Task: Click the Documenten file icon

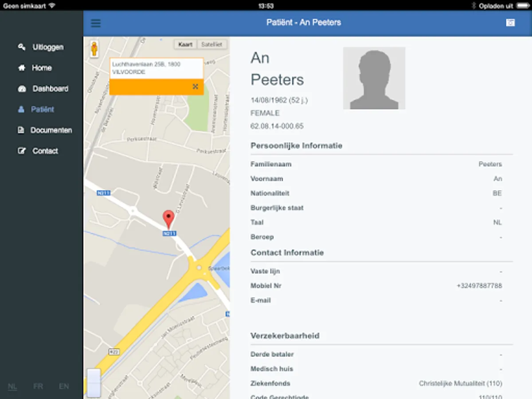Action: tap(21, 130)
